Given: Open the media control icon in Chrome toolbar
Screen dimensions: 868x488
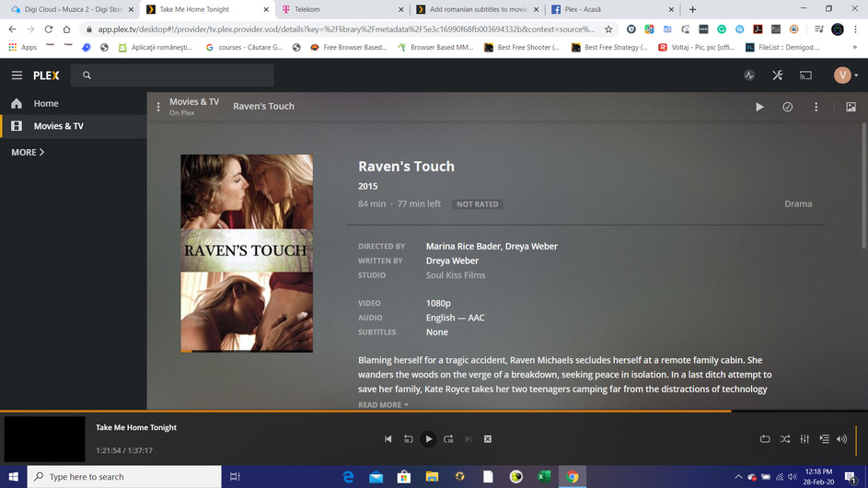Looking at the screenshot, I should click(818, 29).
